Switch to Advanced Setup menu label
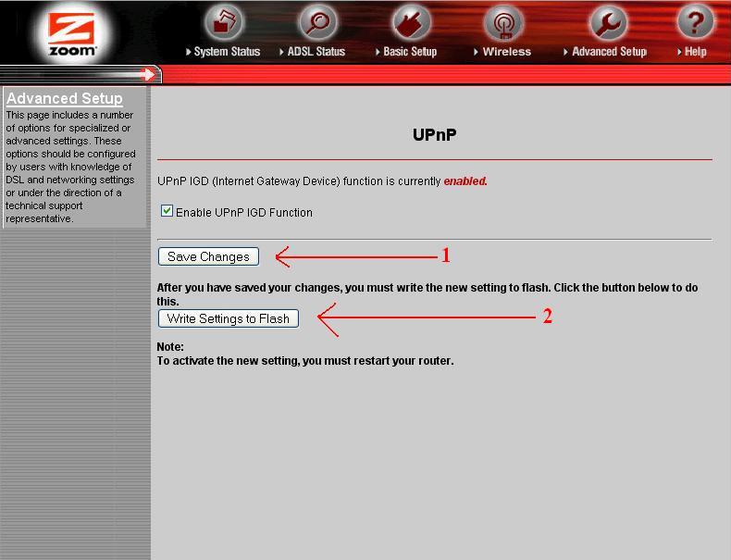Viewport: 731px width, 560px height. coord(605,52)
